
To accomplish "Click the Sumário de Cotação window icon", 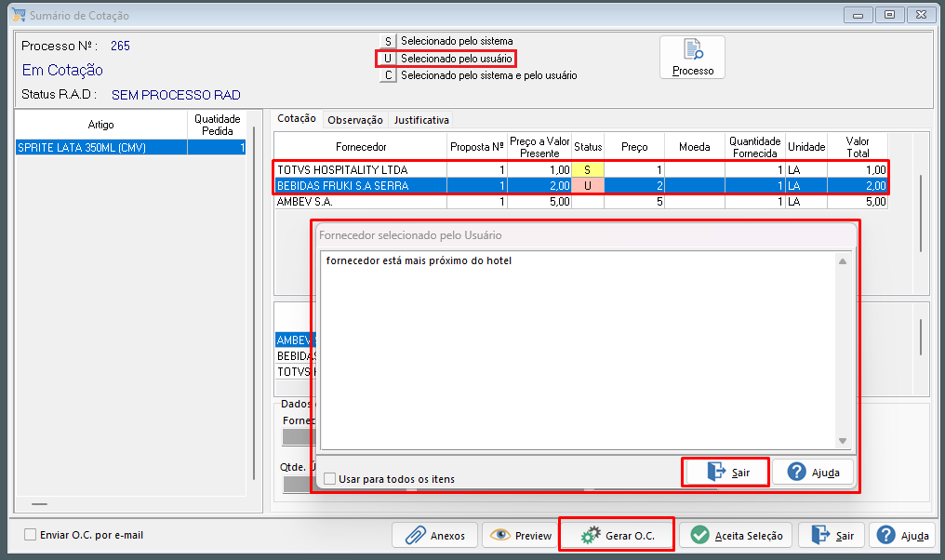I will [x=19, y=15].
